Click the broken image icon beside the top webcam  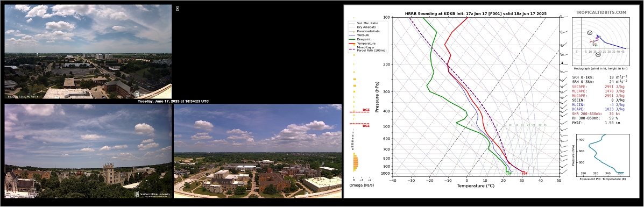[x=178, y=8]
